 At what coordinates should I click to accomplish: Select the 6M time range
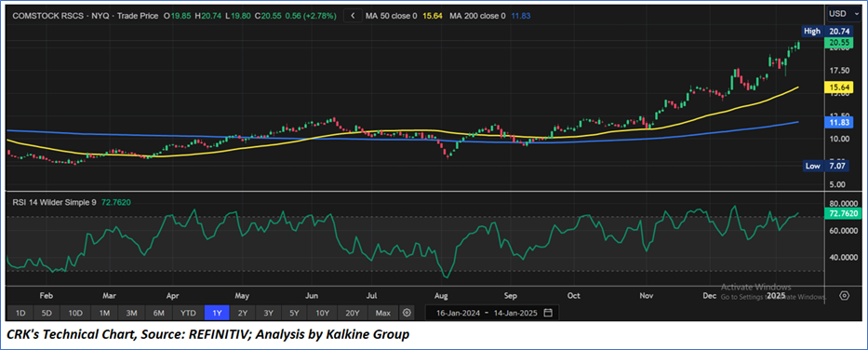coord(158,313)
